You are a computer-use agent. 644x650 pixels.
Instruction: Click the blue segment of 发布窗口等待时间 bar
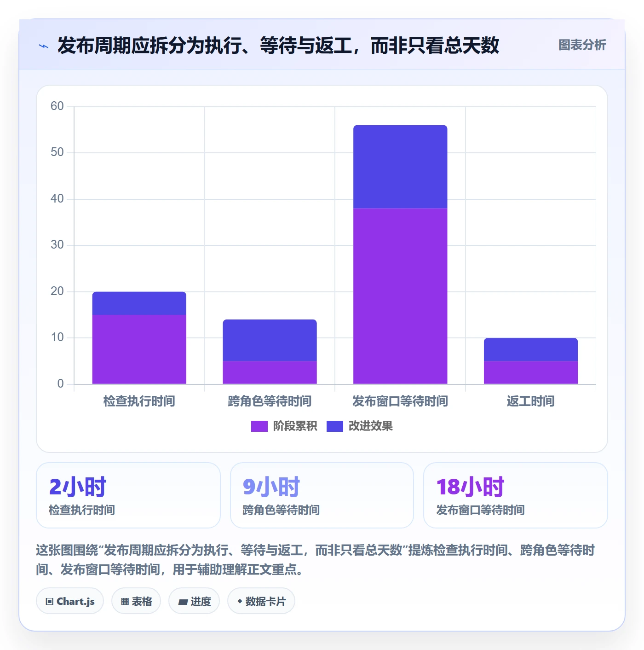[x=400, y=167]
